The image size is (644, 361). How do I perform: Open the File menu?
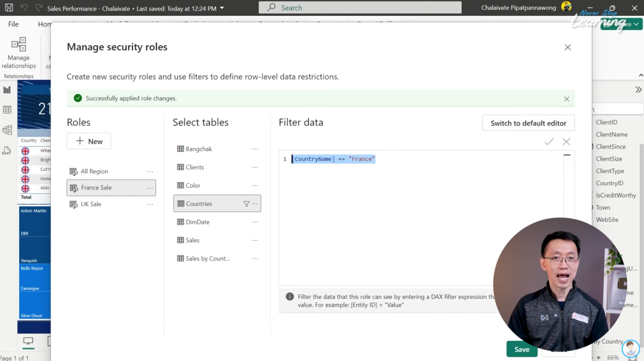click(x=12, y=24)
